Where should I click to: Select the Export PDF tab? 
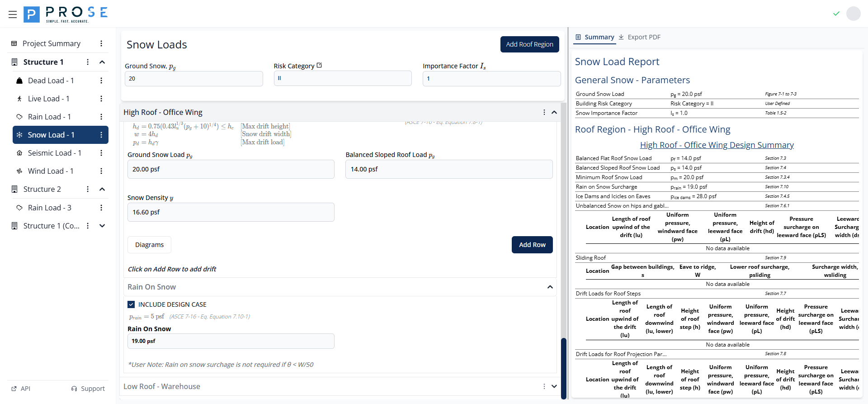[x=639, y=37]
